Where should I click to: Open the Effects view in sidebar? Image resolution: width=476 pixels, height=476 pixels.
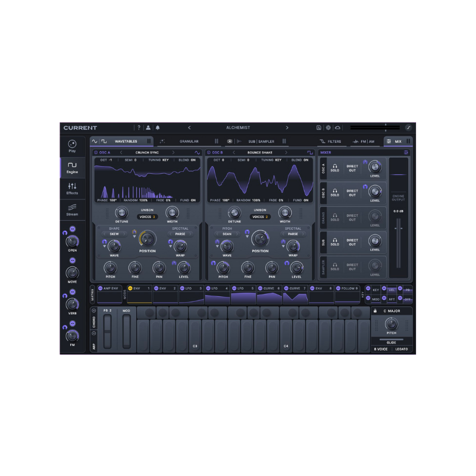(72, 189)
